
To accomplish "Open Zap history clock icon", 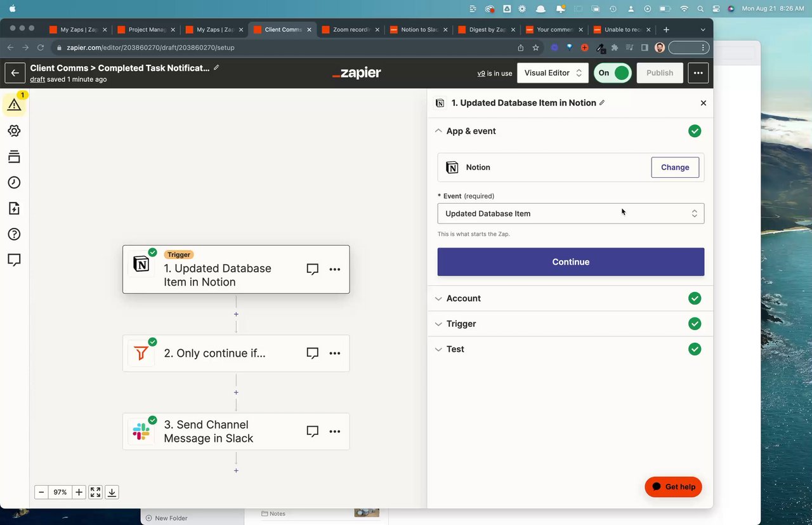I will [x=15, y=183].
